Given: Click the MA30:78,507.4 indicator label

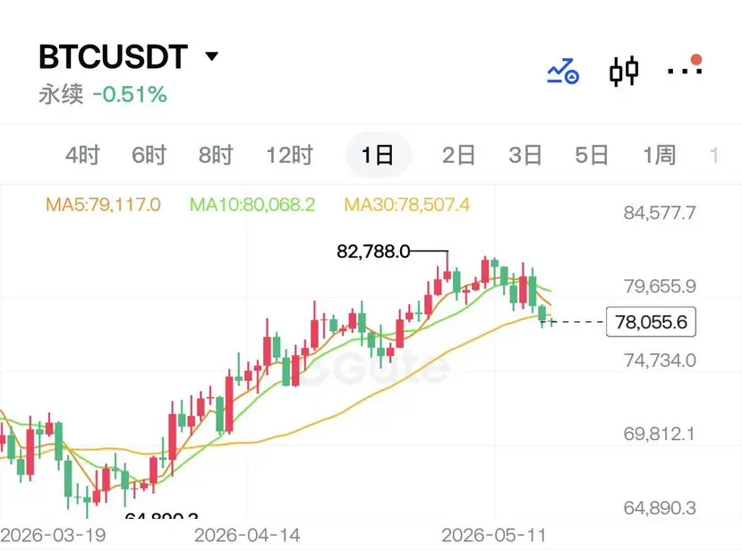Looking at the screenshot, I should tap(407, 205).
